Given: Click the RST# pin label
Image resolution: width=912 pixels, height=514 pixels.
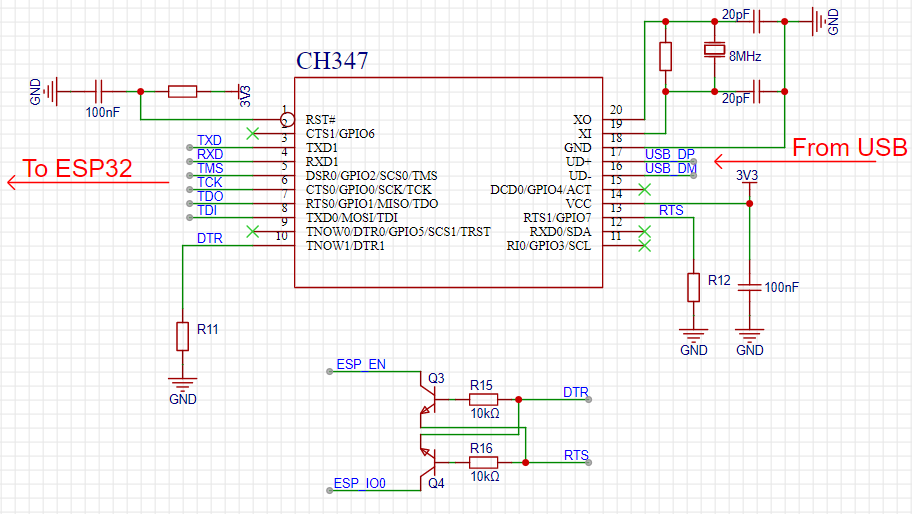Looking at the screenshot, I should pos(320,120).
